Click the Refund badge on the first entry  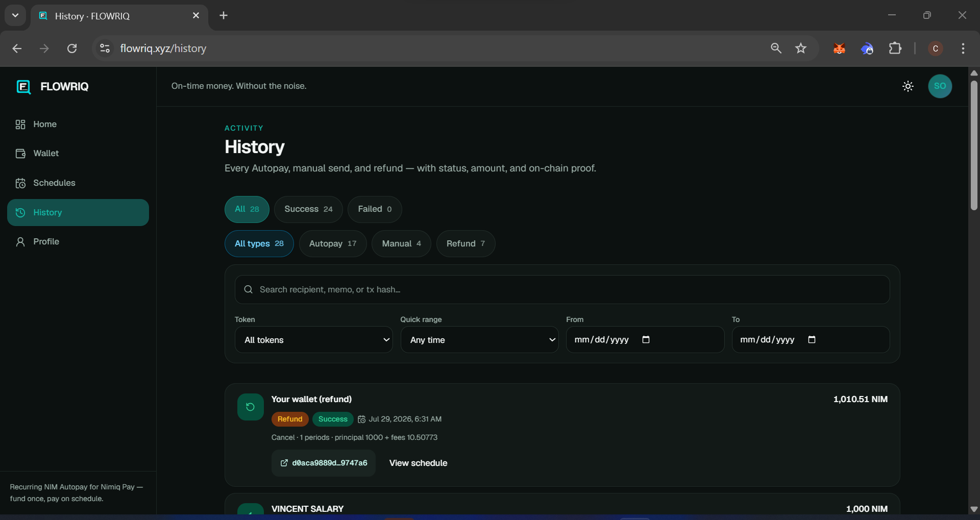(x=290, y=419)
